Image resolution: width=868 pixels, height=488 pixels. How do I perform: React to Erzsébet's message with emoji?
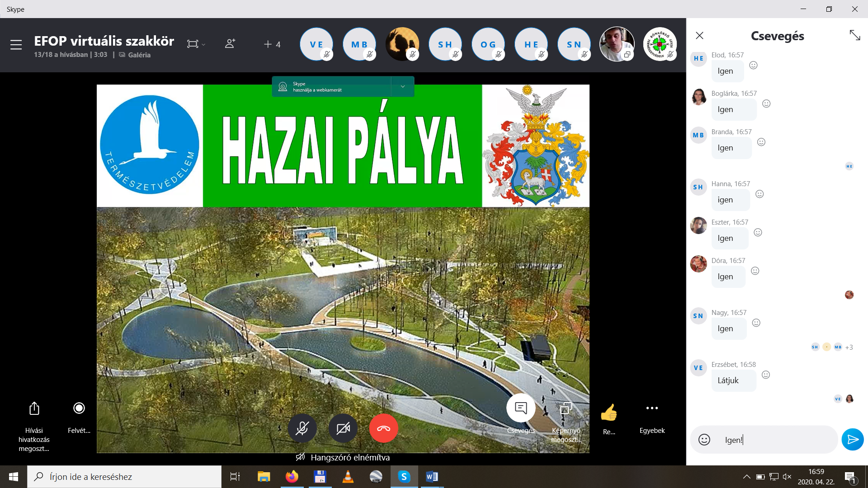click(x=766, y=375)
